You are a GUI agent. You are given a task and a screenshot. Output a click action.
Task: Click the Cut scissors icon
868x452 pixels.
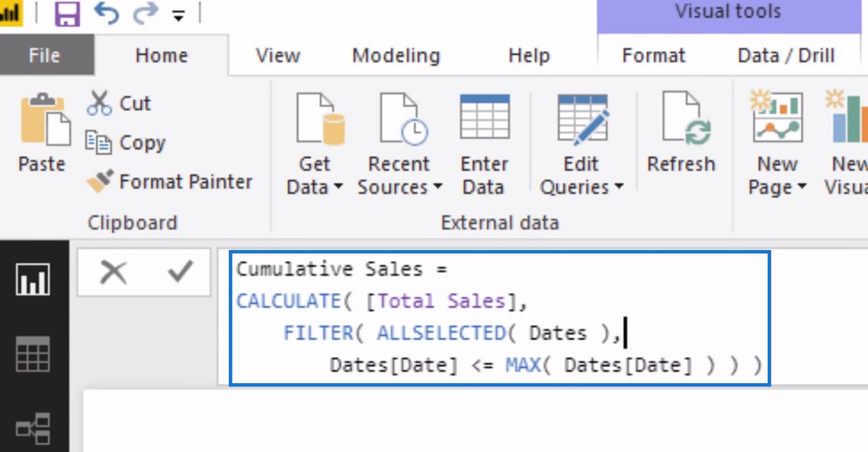[99, 102]
